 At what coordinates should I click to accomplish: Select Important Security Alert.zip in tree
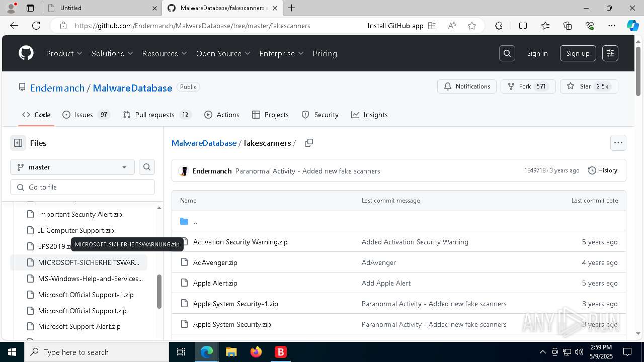80,214
